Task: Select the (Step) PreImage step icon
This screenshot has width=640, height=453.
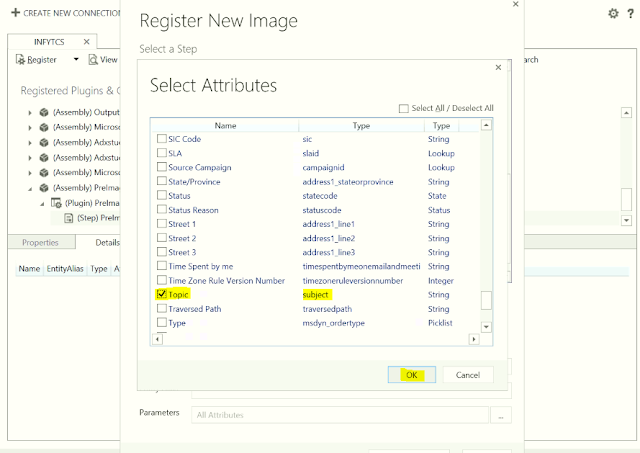Action: pos(69,217)
